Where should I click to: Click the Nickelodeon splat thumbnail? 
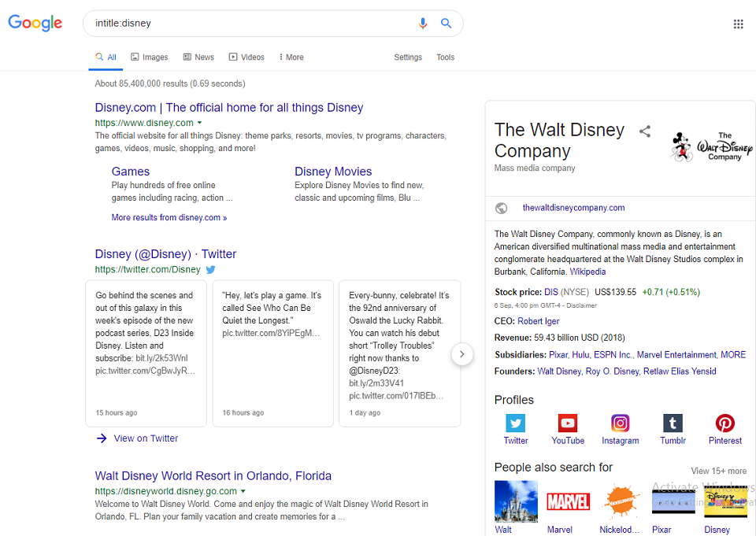pos(621,501)
